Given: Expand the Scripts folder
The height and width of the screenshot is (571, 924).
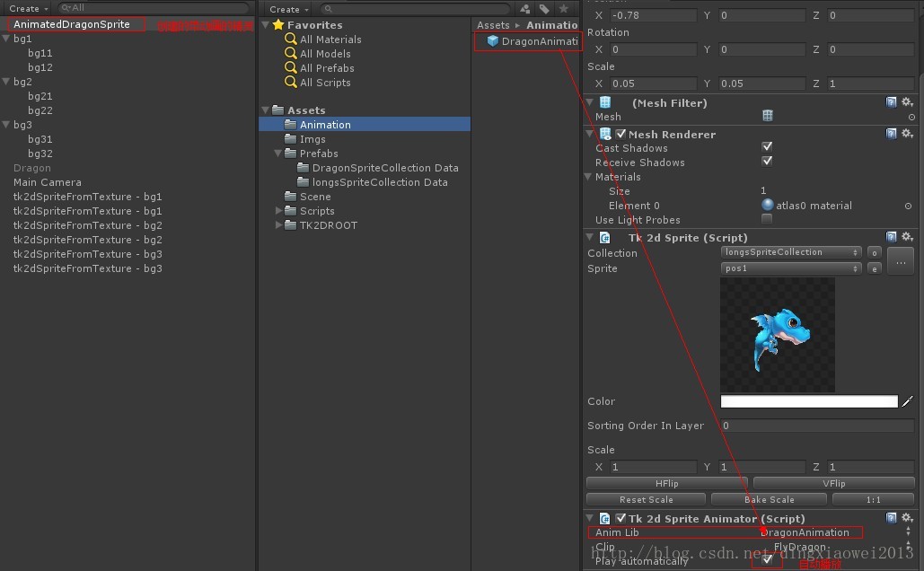Looking at the screenshot, I should (278, 210).
